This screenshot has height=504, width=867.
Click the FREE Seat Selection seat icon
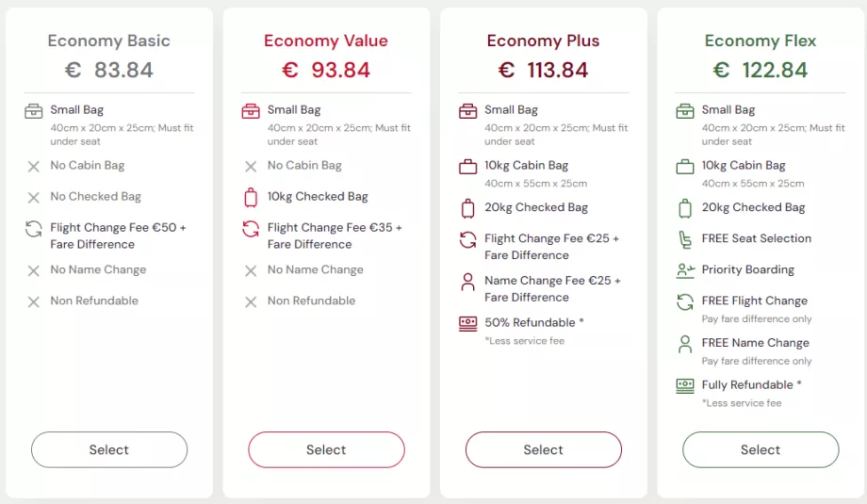[685, 239]
